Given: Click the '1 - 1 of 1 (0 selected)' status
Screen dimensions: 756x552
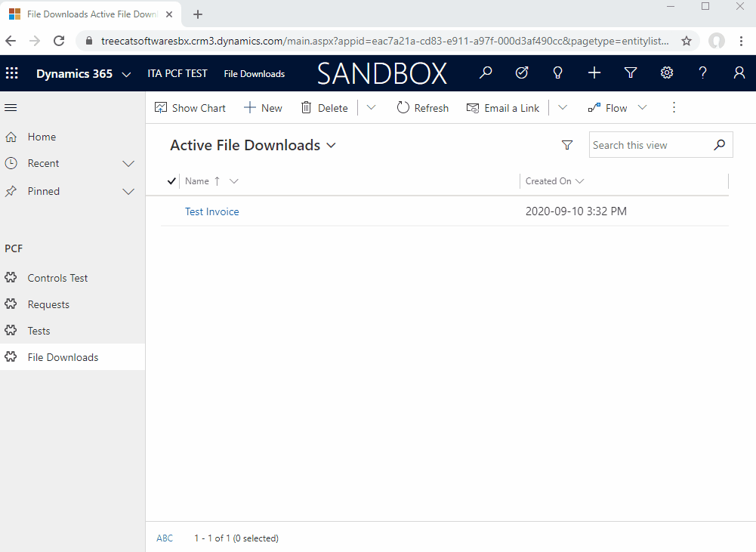Looking at the screenshot, I should pos(236,538).
